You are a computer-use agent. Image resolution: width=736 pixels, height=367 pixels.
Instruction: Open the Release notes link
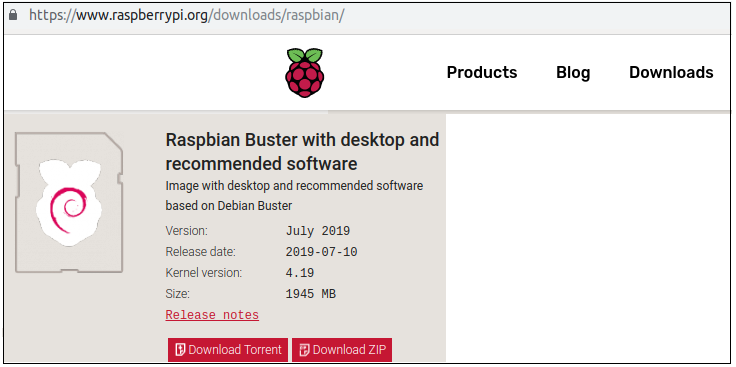(212, 315)
